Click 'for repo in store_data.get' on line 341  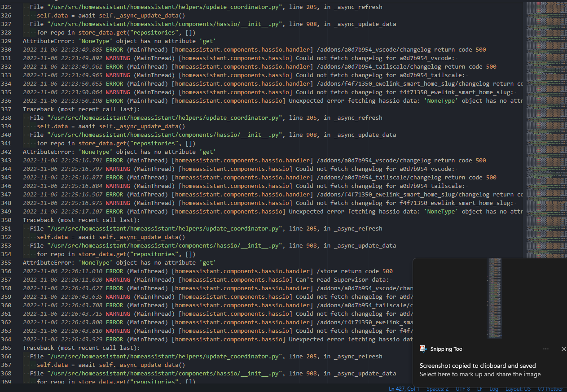coord(116,144)
